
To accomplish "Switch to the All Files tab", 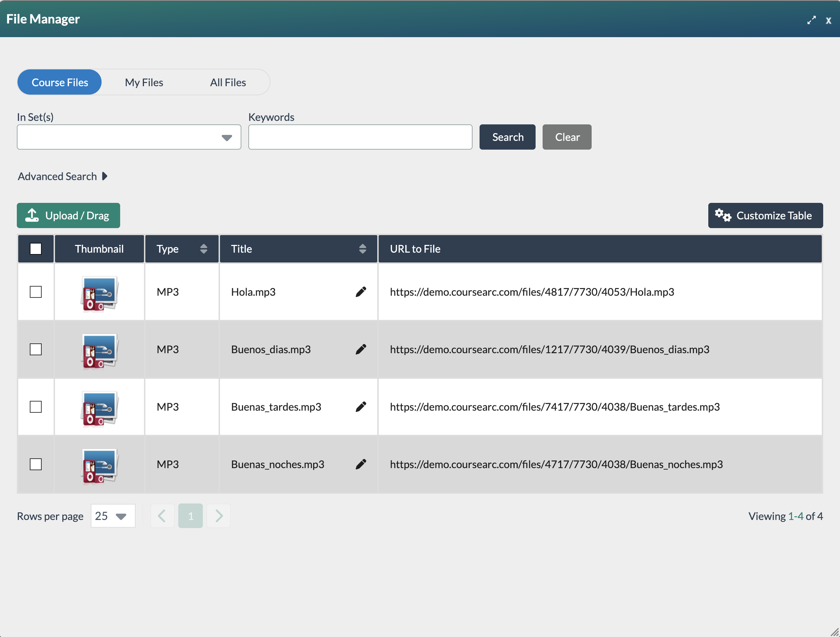I will 228,82.
